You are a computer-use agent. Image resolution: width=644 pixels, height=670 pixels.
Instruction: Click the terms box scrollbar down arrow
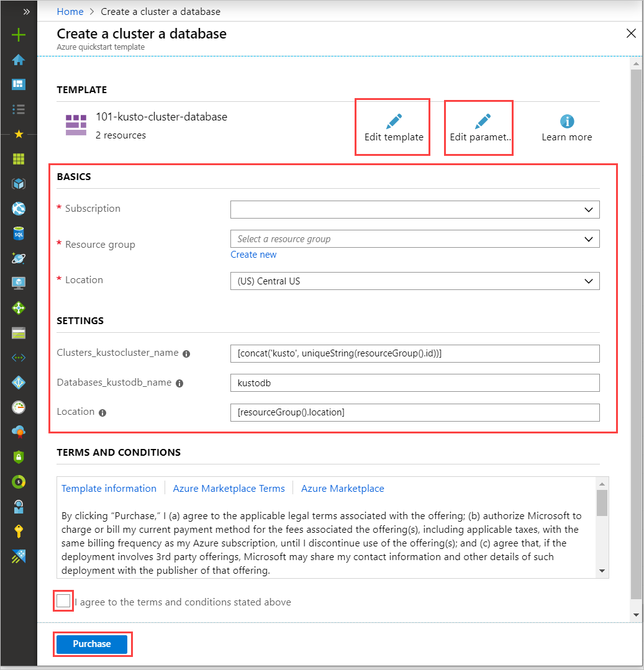602,571
